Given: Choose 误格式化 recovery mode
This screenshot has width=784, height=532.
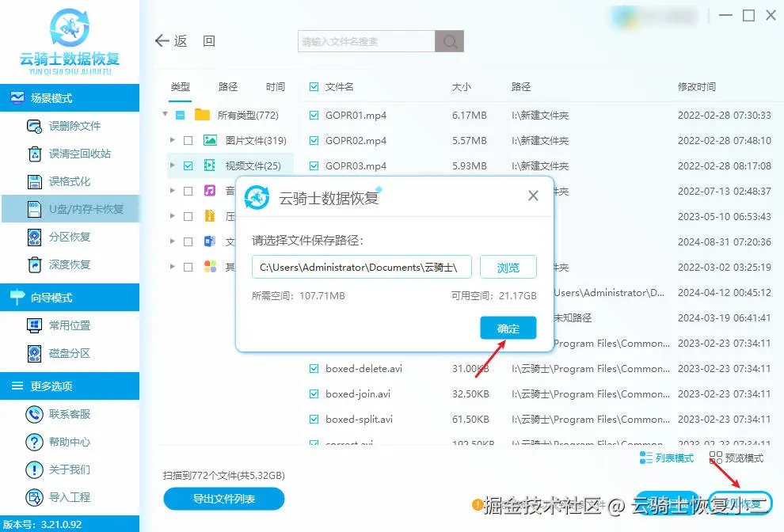Looking at the screenshot, I should click(59, 181).
